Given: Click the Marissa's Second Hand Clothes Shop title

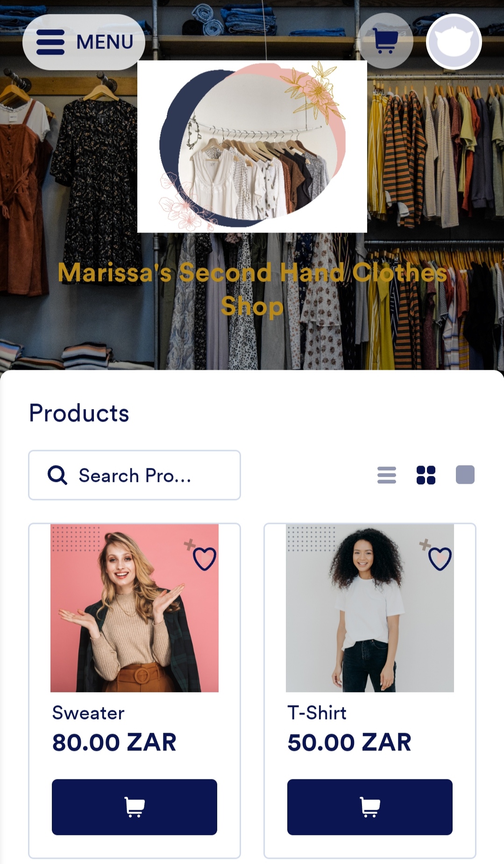Looking at the screenshot, I should coord(252,289).
